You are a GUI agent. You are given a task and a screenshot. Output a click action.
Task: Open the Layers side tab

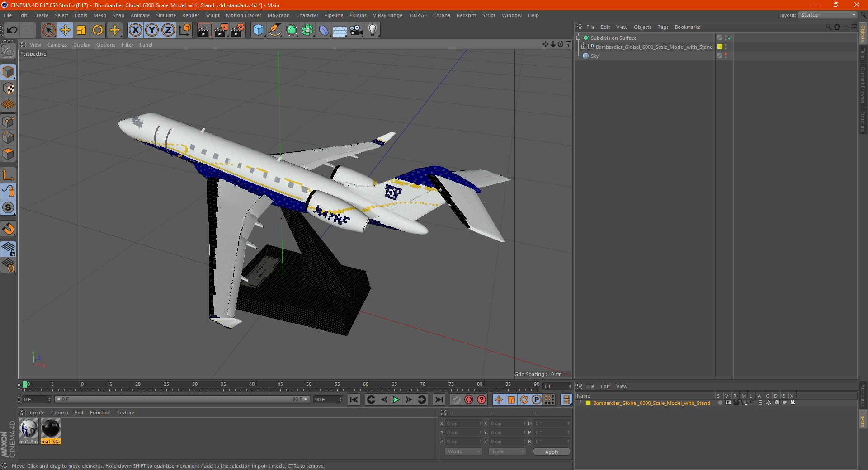[863, 419]
